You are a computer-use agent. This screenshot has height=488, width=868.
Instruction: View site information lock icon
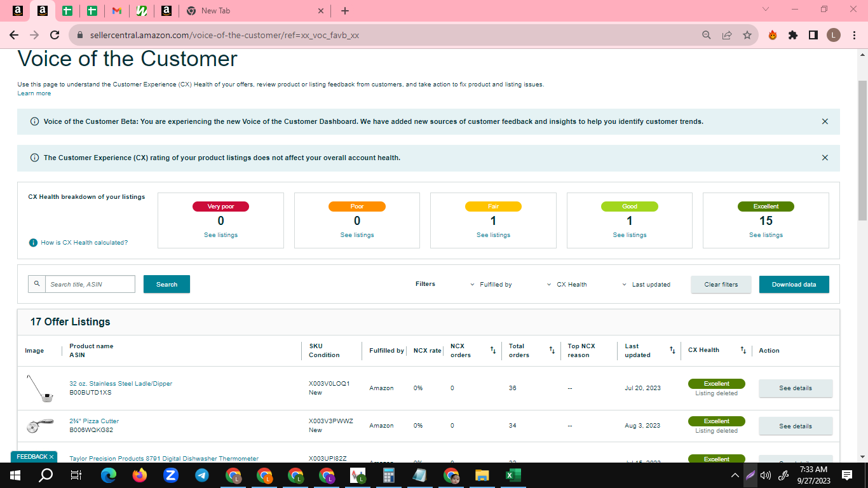coord(80,36)
